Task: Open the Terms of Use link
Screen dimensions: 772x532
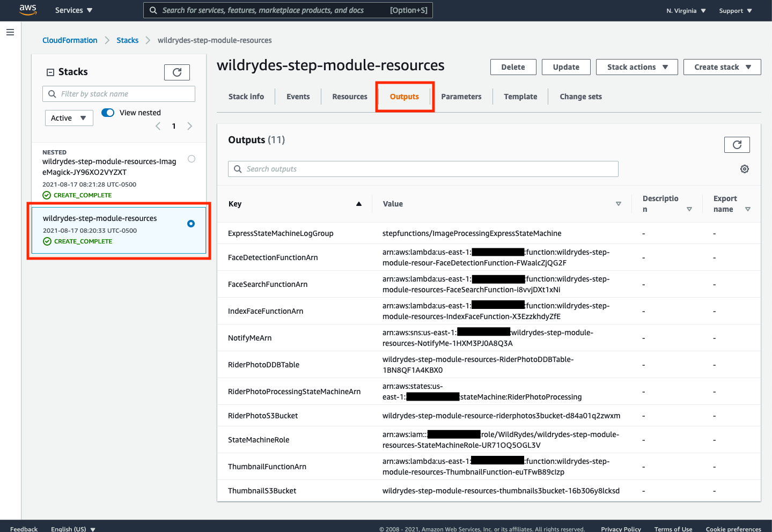Action: [x=673, y=529]
